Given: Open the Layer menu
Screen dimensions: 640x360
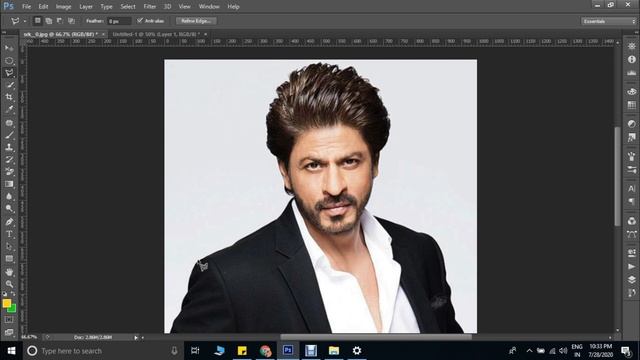Looking at the screenshot, I should 86,7.
